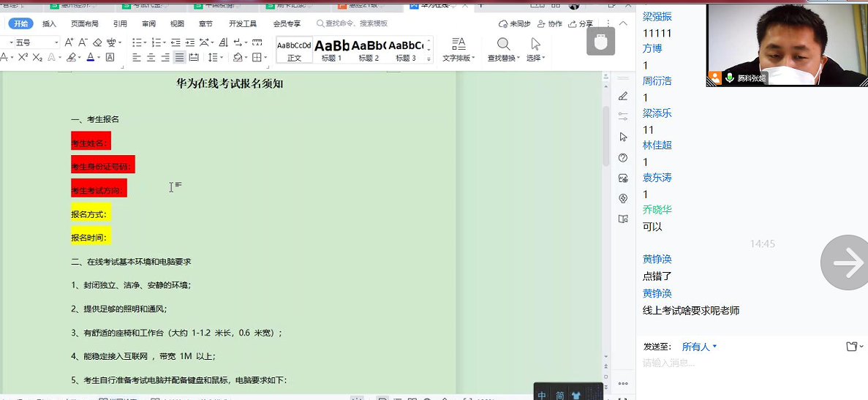This screenshot has width=868, height=400.
Task: Clear formatting with the eraser icon
Action: coord(97,42)
